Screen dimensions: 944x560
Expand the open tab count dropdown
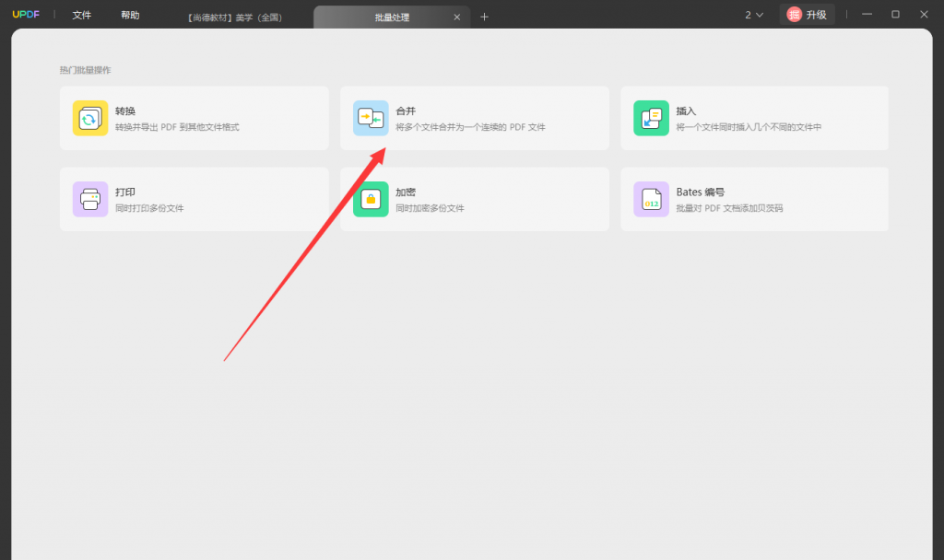754,15
